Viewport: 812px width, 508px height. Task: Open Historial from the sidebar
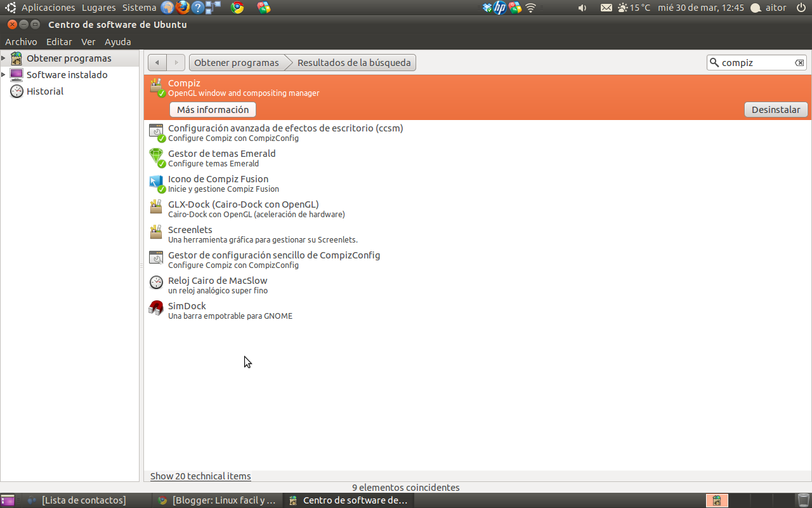45,91
